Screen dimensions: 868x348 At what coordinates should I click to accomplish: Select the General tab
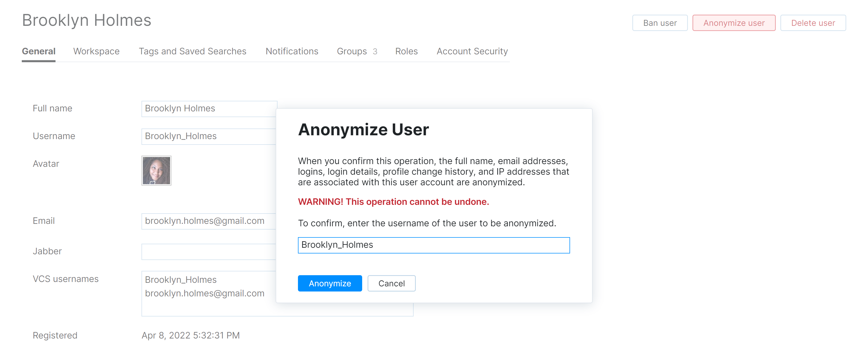click(x=38, y=51)
